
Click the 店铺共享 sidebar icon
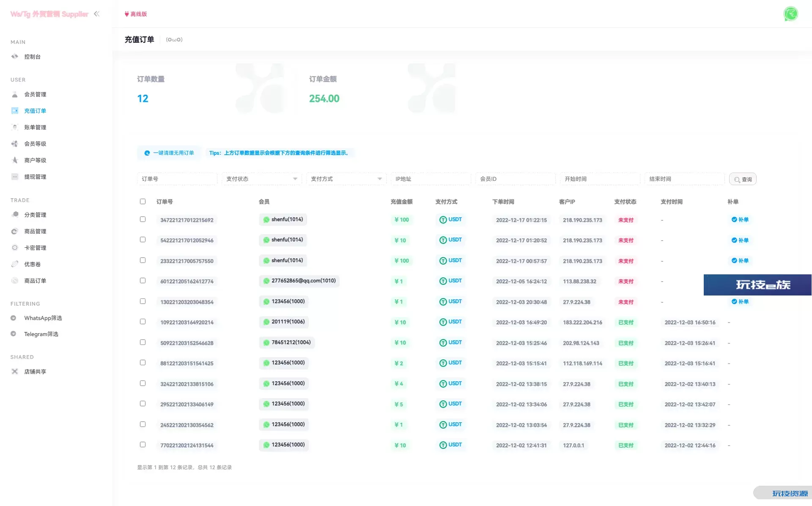point(15,372)
